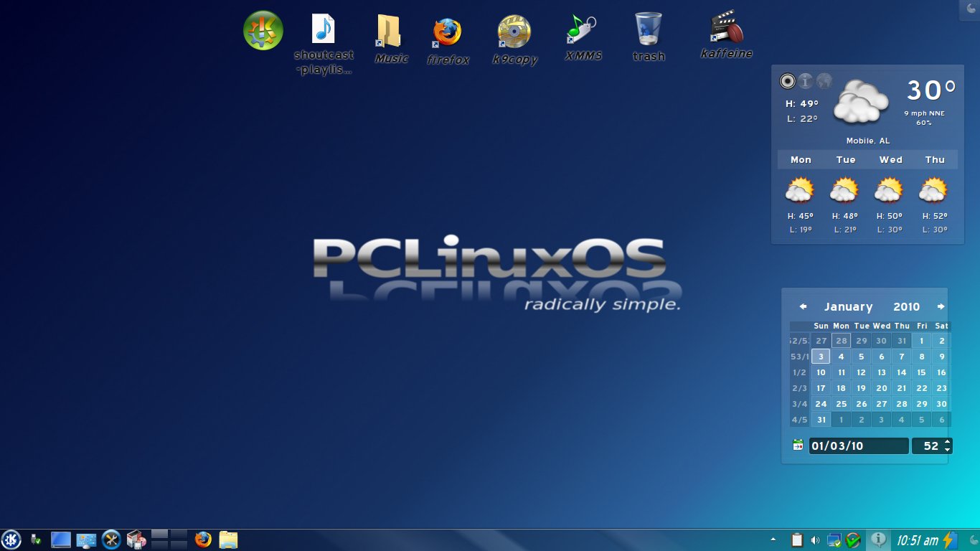Decrease the week number spinner
This screenshot has height=551, width=980.
[x=947, y=450]
